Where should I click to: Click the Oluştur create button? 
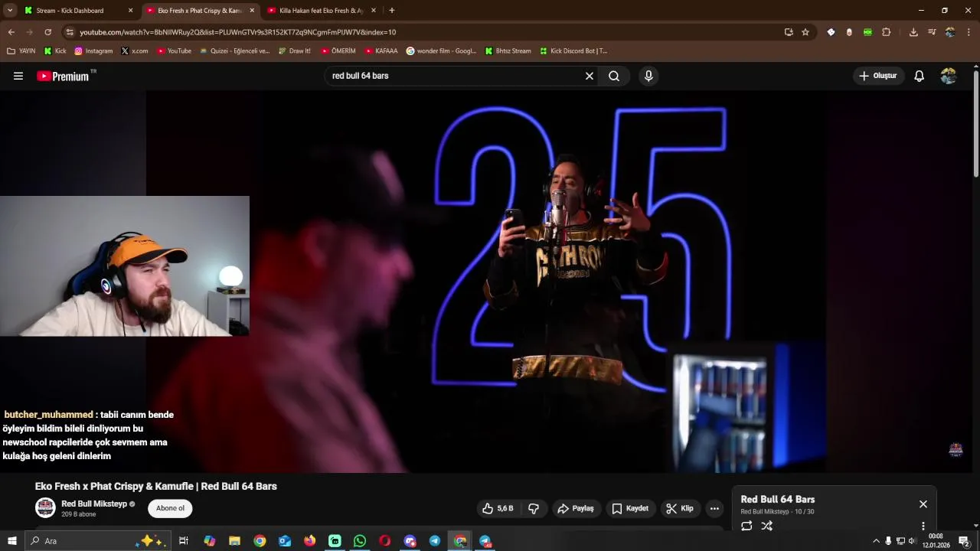pyautogui.click(x=878, y=76)
